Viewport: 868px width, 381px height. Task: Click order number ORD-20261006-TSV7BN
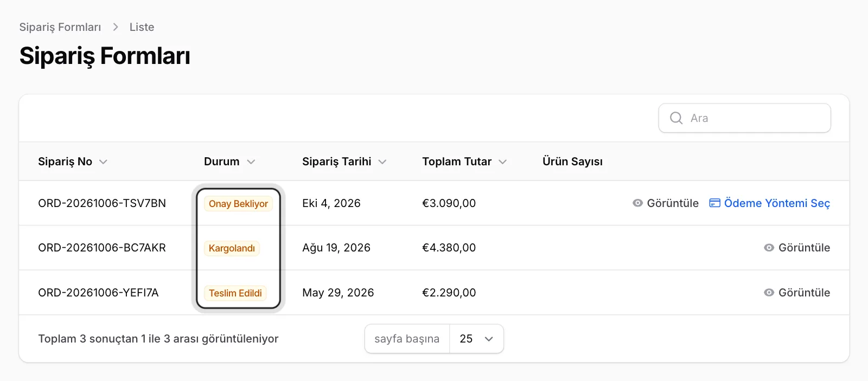tap(102, 203)
